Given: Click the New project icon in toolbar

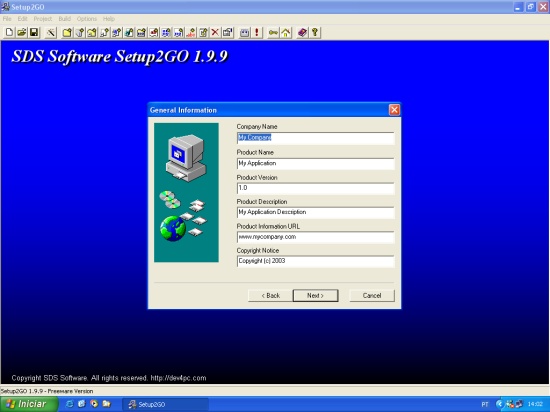Looking at the screenshot, I should pyautogui.click(x=9, y=33).
